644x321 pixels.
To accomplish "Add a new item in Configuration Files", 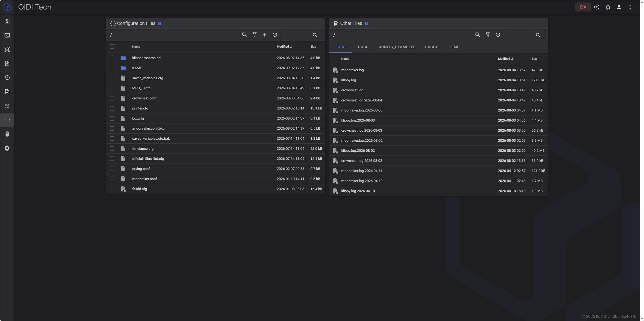I will point(265,35).
